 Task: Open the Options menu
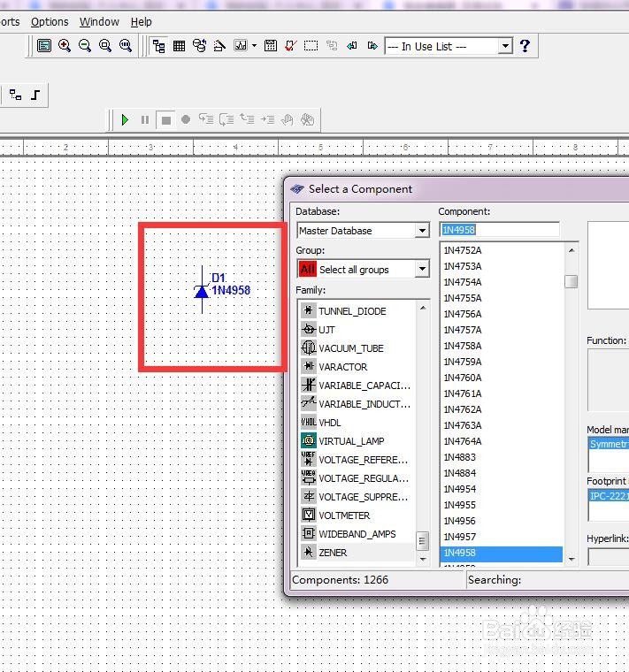coord(50,22)
